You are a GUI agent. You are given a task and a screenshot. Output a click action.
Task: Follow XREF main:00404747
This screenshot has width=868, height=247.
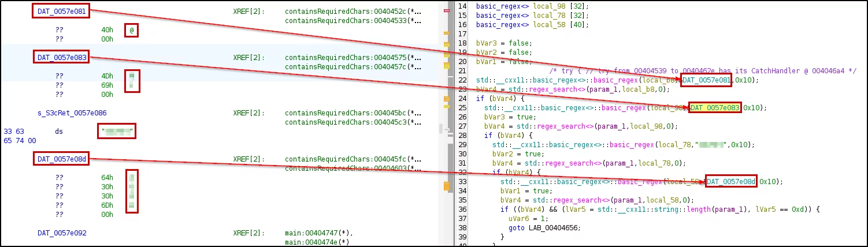[318, 233]
